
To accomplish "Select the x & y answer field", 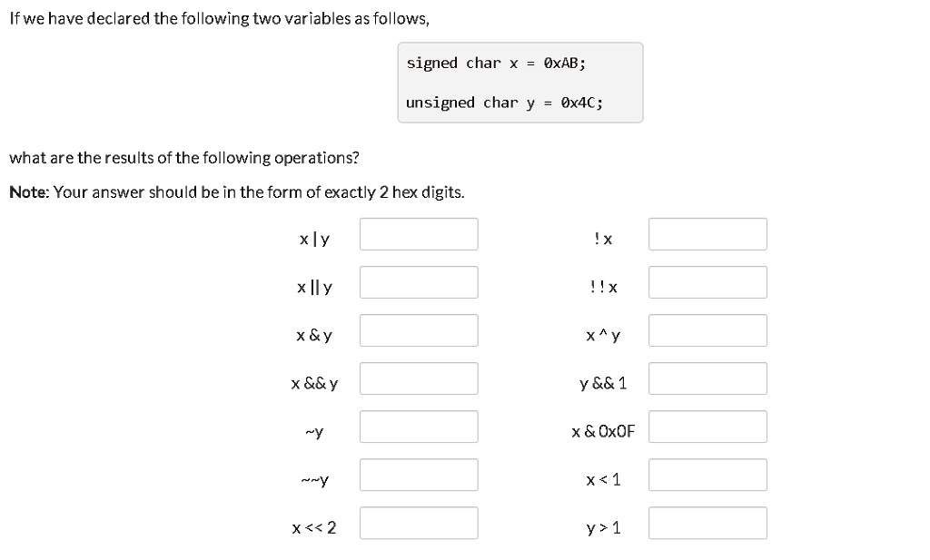I will tap(419, 330).
